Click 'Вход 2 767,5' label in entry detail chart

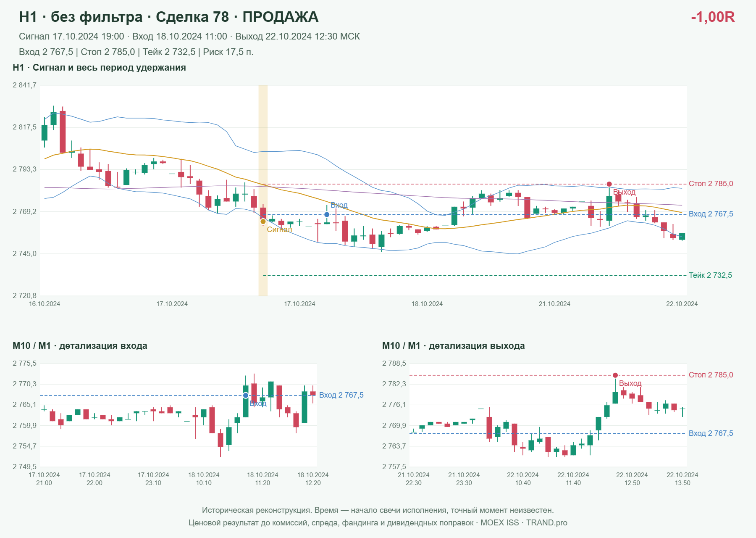pyautogui.click(x=341, y=395)
